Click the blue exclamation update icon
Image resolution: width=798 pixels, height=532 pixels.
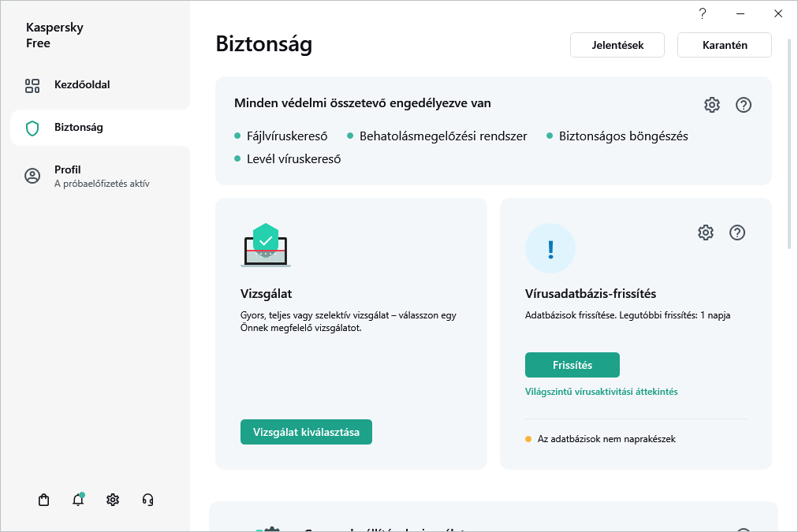550,248
